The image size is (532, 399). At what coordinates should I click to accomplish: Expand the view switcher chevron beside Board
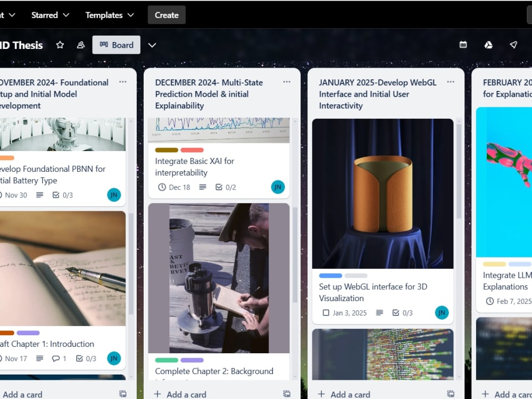[152, 45]
